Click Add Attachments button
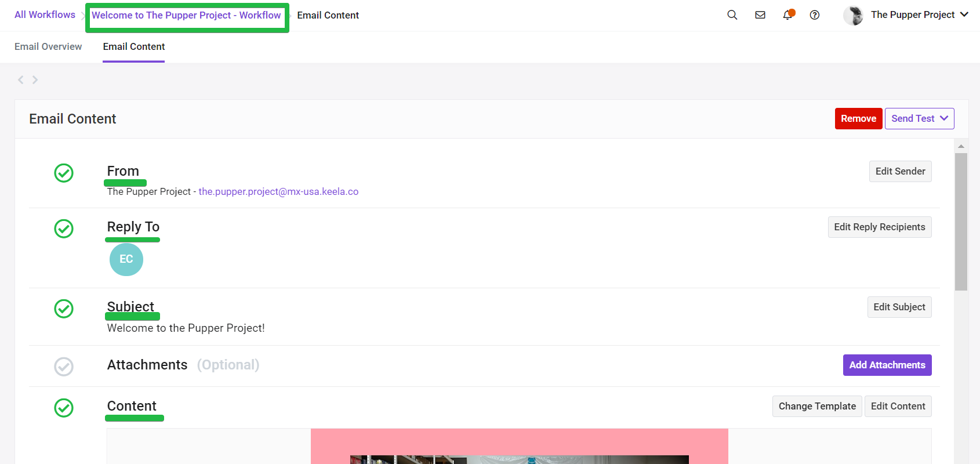Screen dimensions: 980x464 coord(887,365)
